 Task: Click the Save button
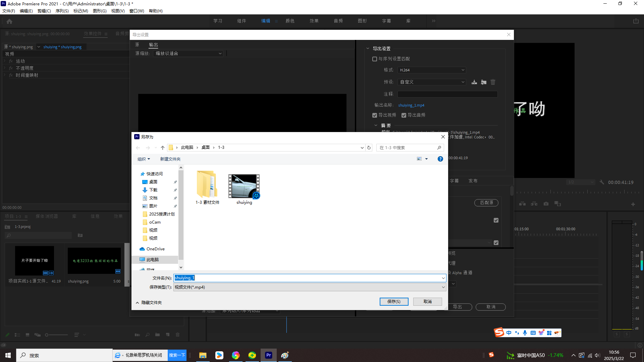(394, 302)
